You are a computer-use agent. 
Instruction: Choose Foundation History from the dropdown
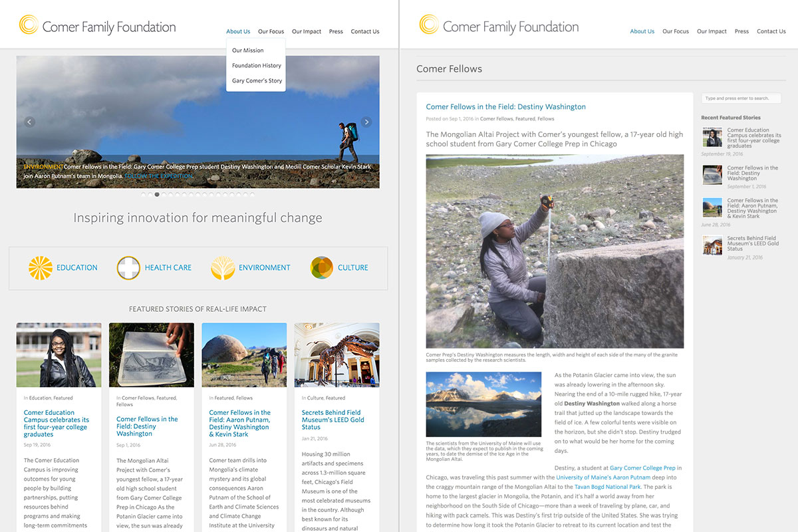pos(256,66)
